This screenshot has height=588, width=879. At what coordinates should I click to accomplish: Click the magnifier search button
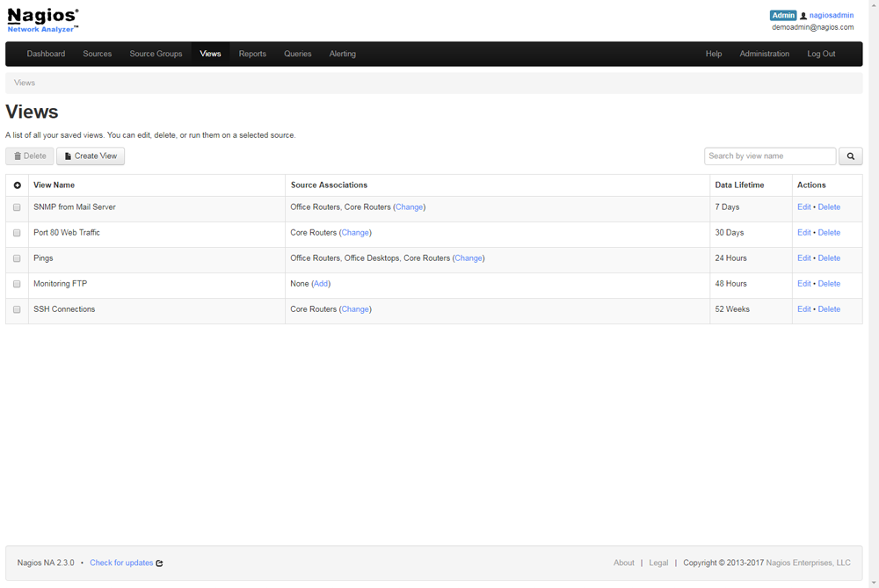850,156
